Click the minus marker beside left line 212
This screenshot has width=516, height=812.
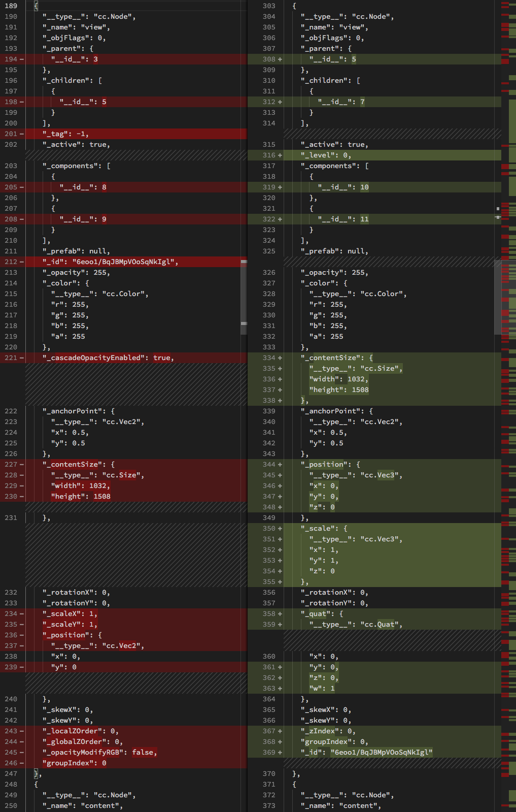pyautogui.click(x=22, y=262)
